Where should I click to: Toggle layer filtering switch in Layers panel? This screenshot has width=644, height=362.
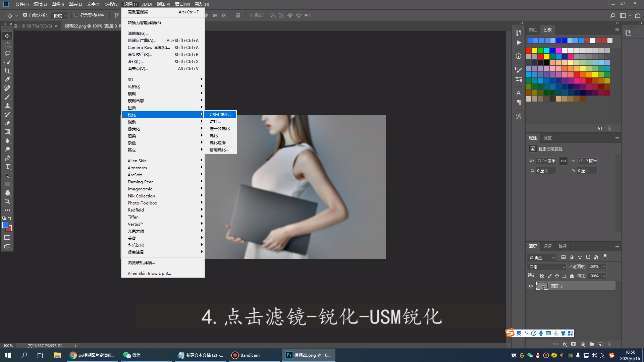[605, 257]
